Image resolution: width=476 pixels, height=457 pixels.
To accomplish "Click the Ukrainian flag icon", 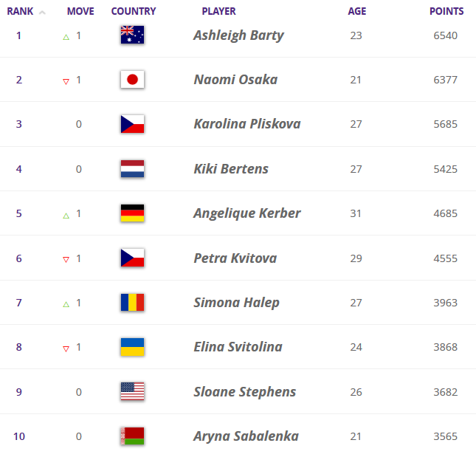I will pyautogui.click(x=132, y=347).
